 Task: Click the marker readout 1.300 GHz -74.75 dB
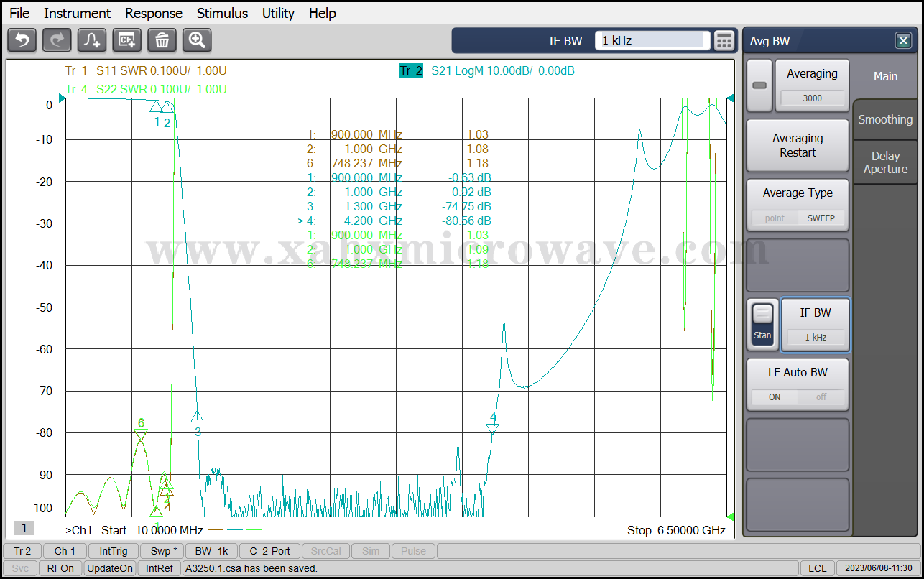click(x=399, y=206)
